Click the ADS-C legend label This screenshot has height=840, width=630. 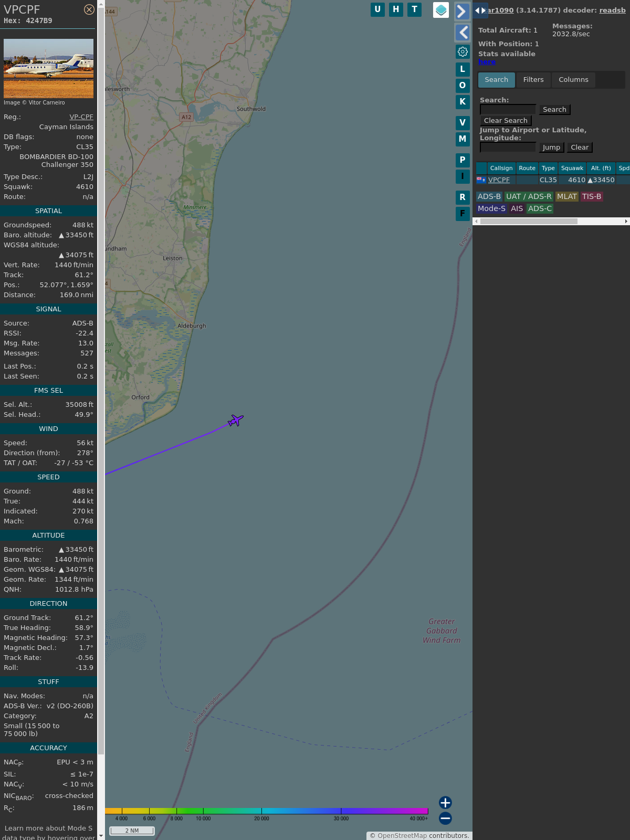click(x=540, y=208)
